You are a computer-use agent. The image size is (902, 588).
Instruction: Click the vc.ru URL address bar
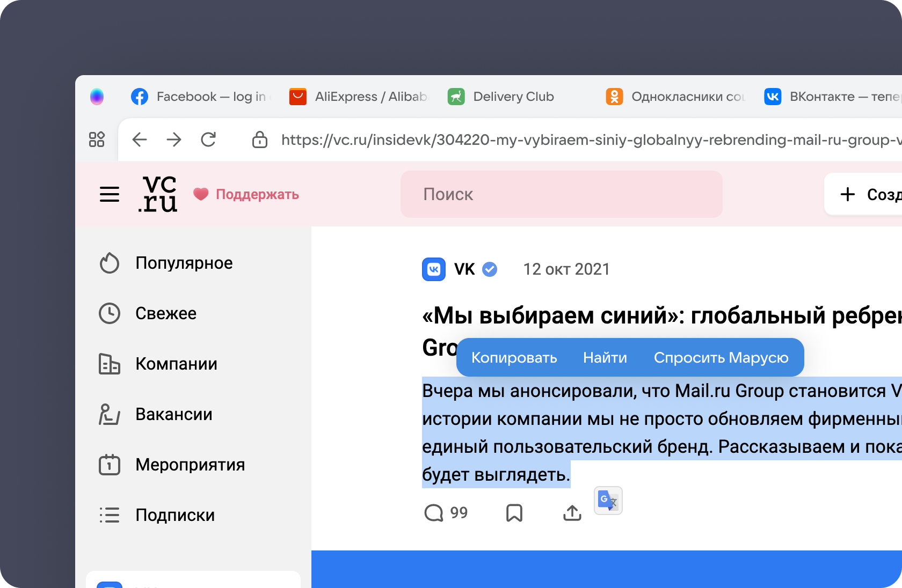pos(591,139)
